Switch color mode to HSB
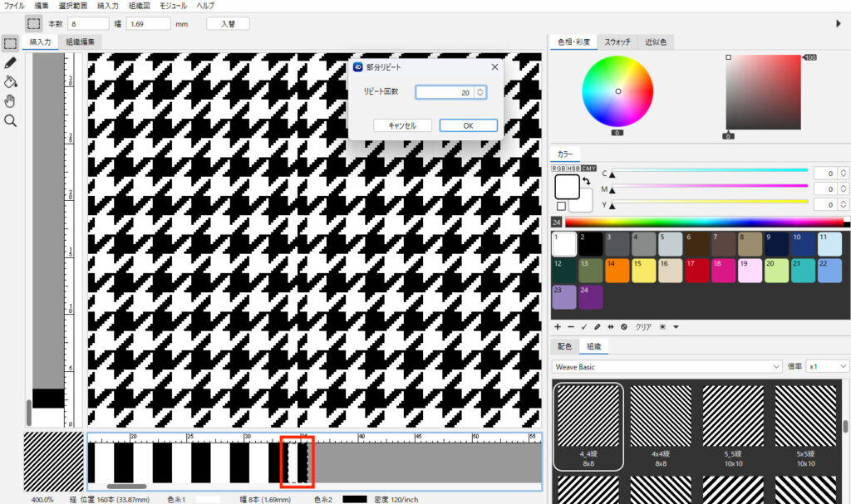This screenshot has width=851, height=504. pyautogui.click(x=573, y=169)
